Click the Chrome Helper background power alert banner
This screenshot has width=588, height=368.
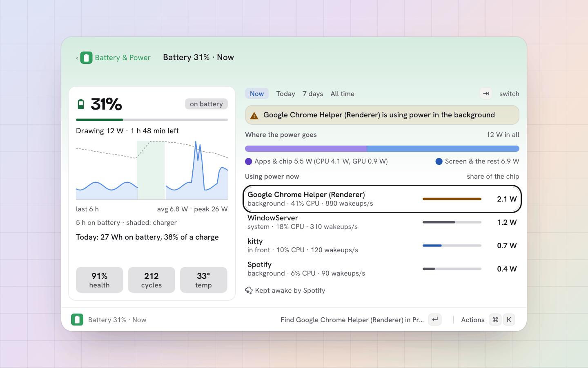pyautogui.click(x=382, y=115)
